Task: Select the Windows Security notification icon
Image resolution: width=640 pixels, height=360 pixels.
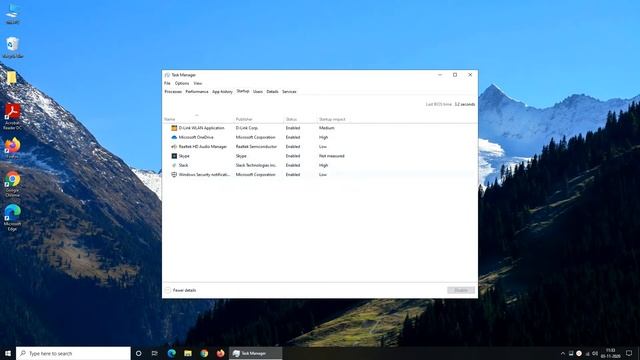Action: (174, 174)
